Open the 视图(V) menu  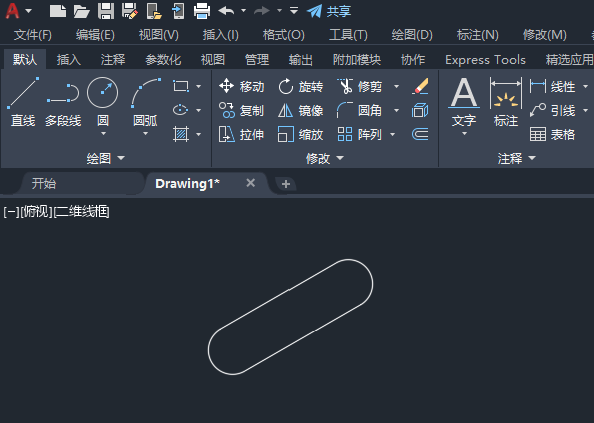pos(159,35)
